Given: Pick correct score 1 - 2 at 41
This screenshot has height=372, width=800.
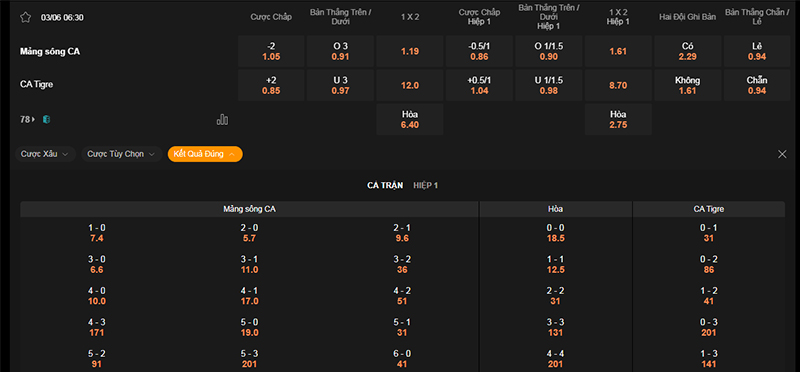Looking at the screenshot, I should [x=709, y=296].
